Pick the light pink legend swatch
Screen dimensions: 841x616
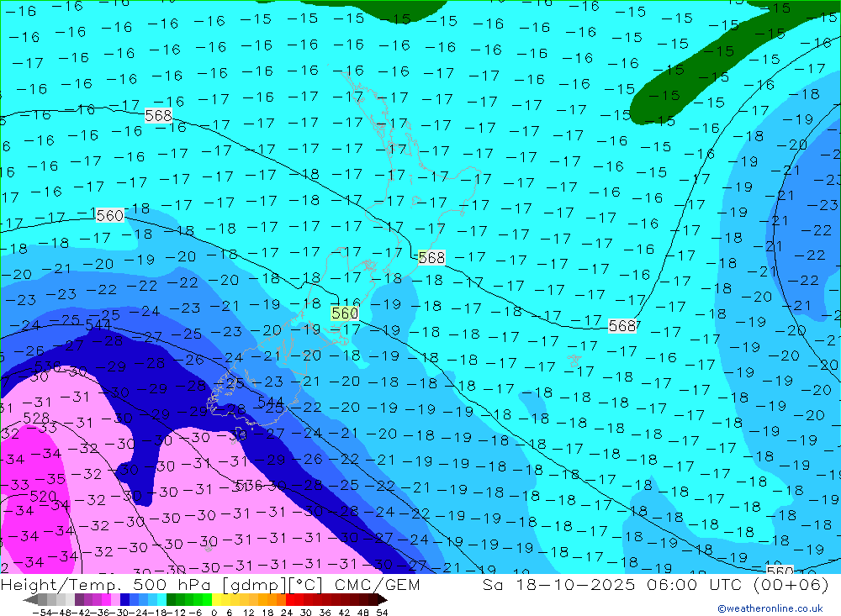115,600
